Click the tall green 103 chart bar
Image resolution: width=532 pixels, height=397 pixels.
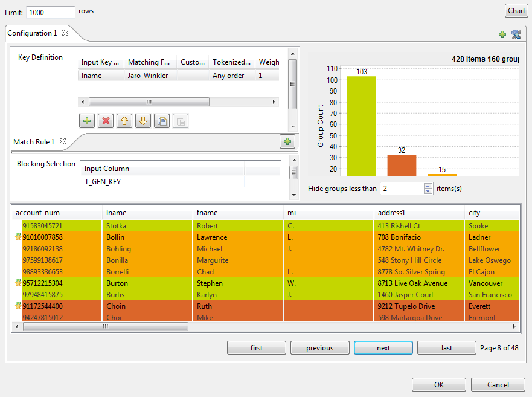tap(361, 126)
